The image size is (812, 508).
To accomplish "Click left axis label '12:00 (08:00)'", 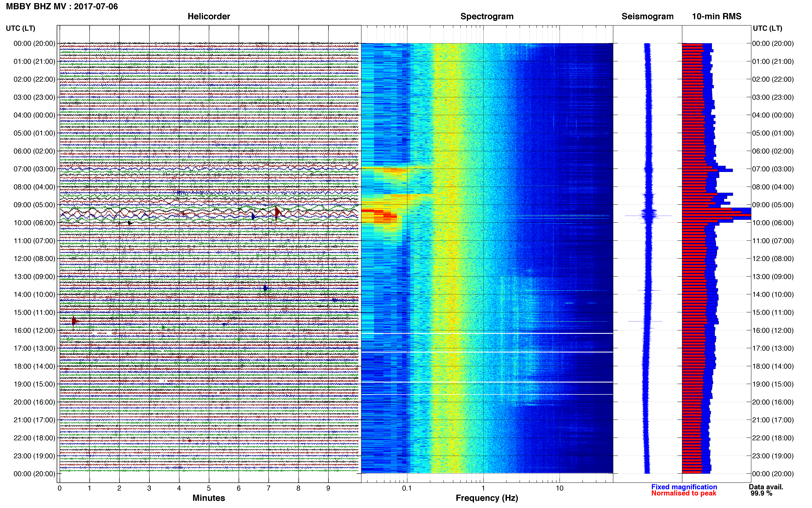I will click(x=34, y=259).
